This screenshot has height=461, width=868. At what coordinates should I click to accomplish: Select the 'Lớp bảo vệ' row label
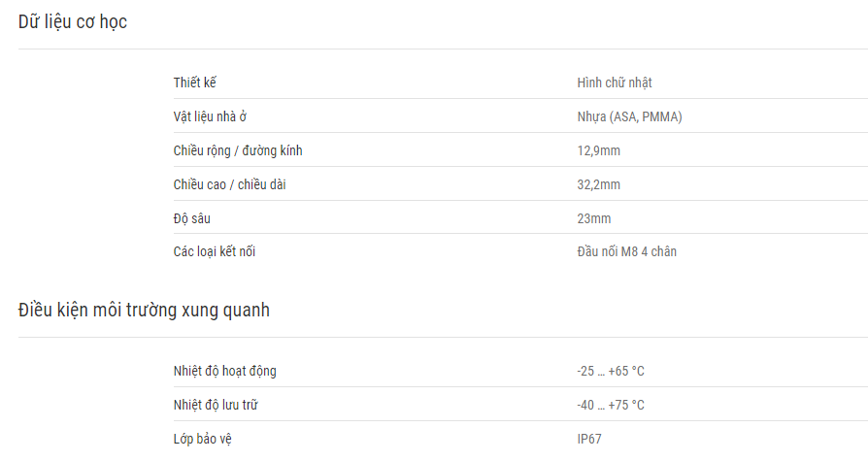click(202, 439)
